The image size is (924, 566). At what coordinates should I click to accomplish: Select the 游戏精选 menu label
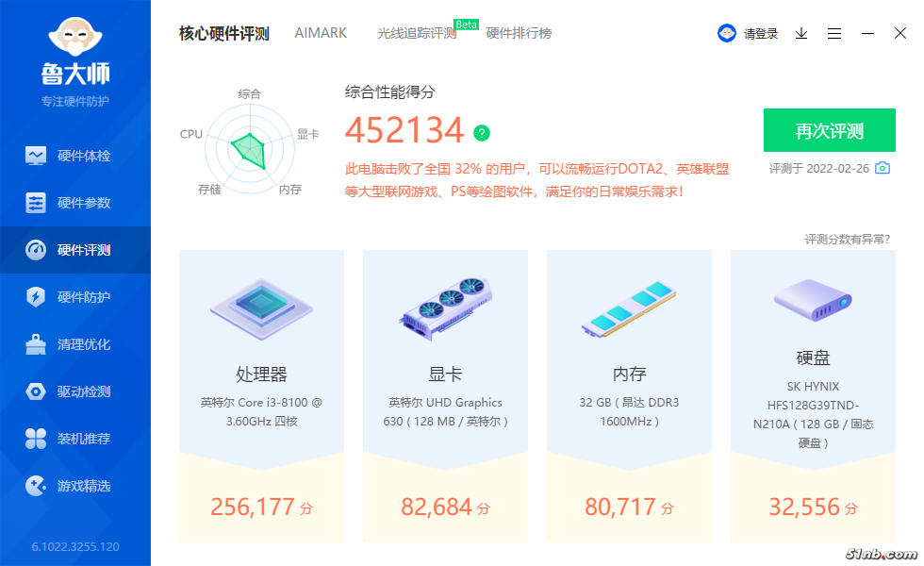pos(84,486)
